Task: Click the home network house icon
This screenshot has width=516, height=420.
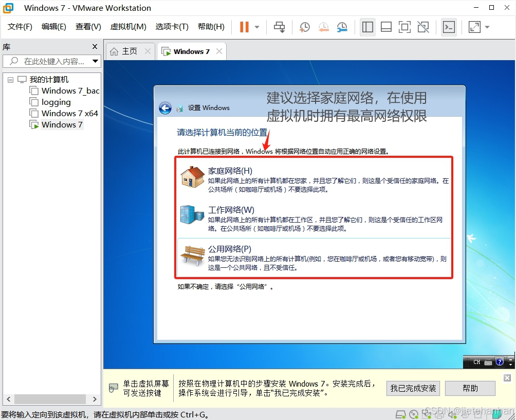Action: pos(193,177)
